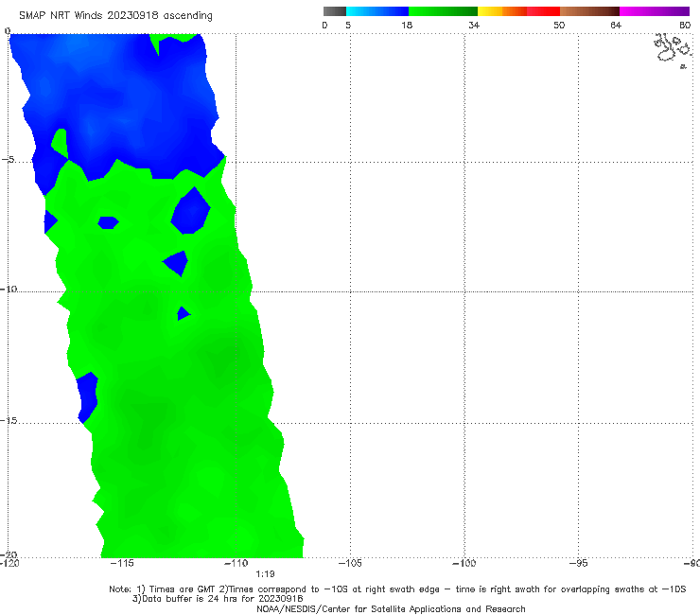Click the longitude label '-100'
700x615 pixels.
(x=464, y=563)
